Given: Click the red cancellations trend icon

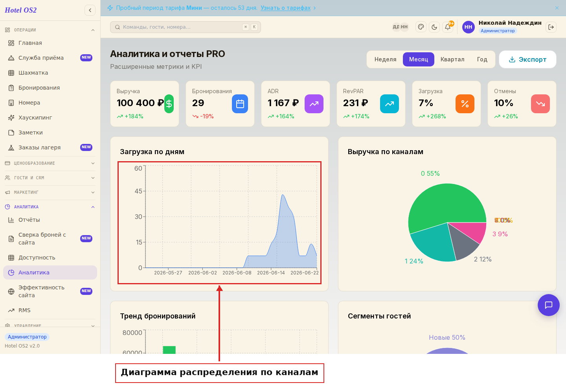Looking at the screenshot, I should [540, 104].
